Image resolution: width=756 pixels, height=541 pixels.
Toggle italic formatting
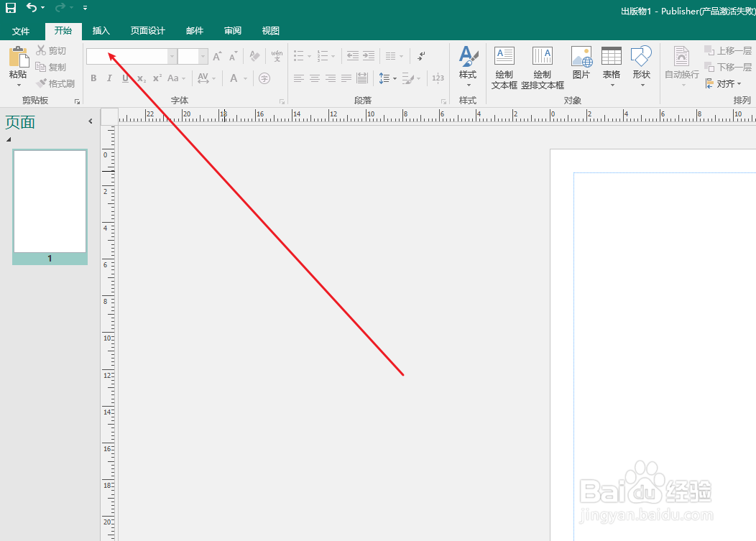pos(109,78)
